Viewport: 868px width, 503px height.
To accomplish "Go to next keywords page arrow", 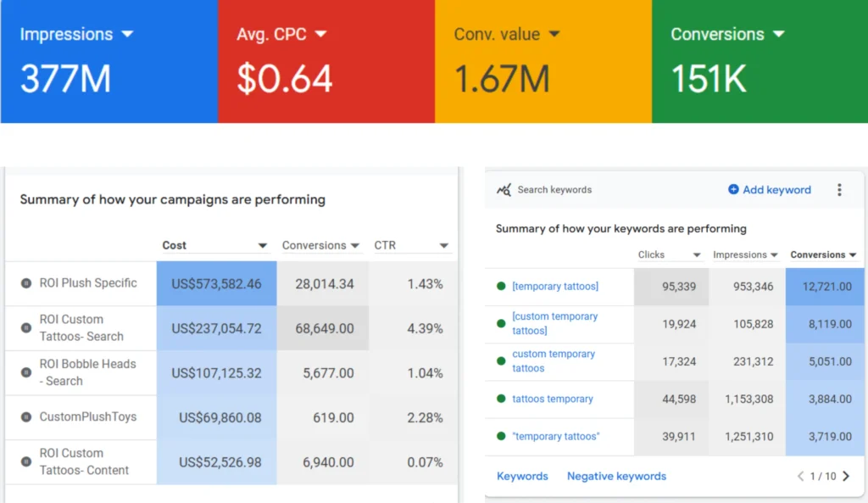I will point(846,477).
